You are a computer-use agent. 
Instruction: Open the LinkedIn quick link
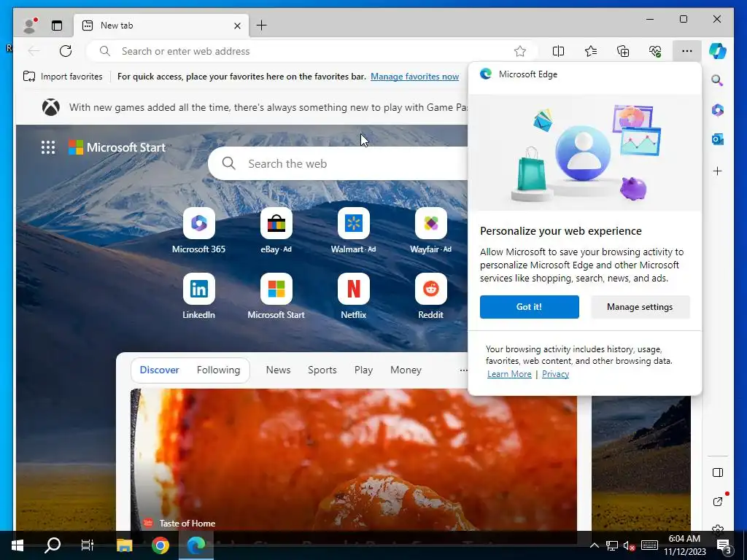[x=198, y=296]
